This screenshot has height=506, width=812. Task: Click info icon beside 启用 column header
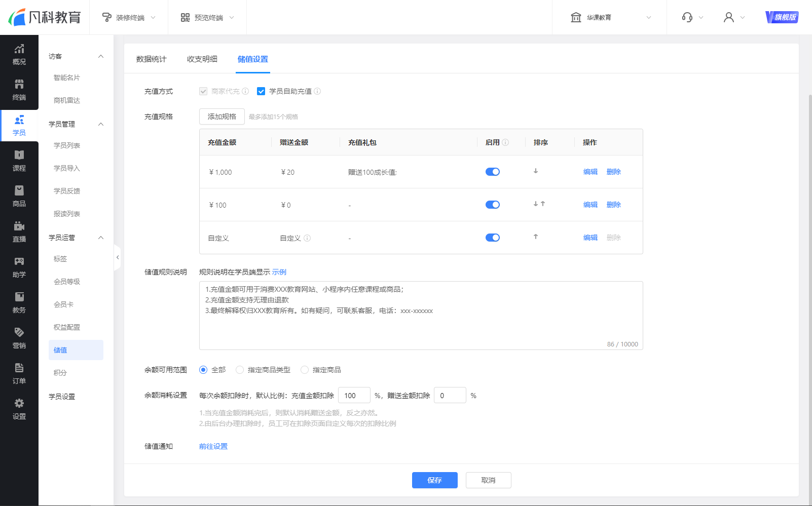pos(505,142)
